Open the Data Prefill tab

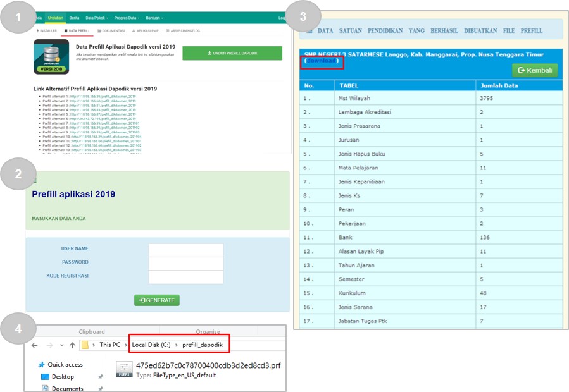[77, 31]
